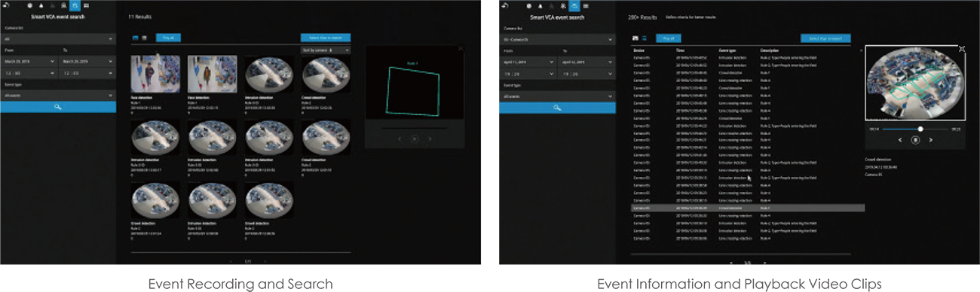Image resolution: width=980 pixels, height=292 pixels.
Task: Switch to list view in 11 Results window
Action: pyautogui.click(x=144, y=37)
